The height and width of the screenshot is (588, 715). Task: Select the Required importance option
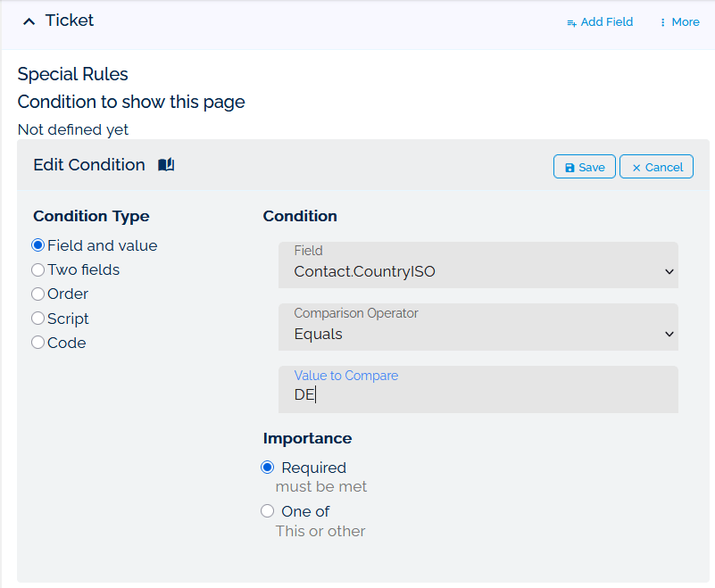tap(267, 467)
